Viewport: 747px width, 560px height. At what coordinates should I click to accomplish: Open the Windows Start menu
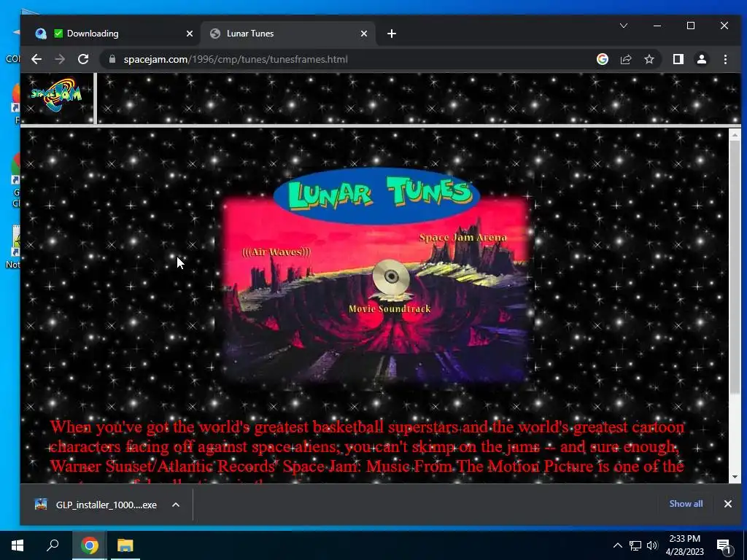tap(18, 545)
